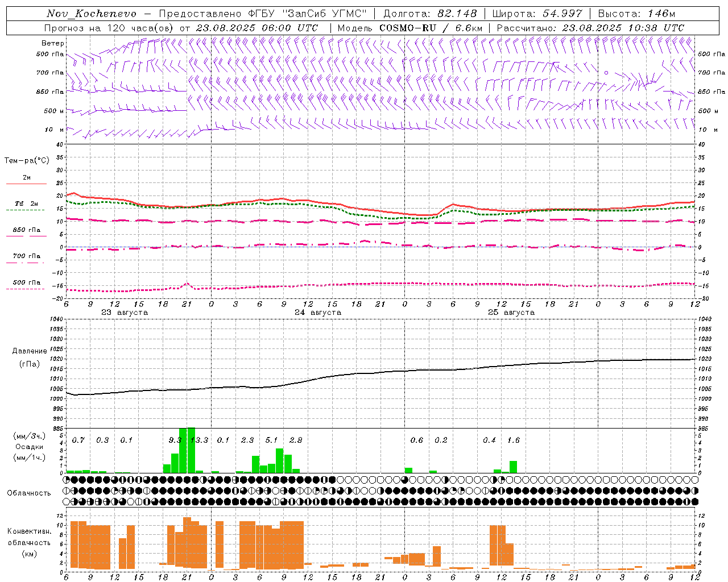This screenshot has height=582, width=728.
Task: Click the 'Осадки' precipitation label
Action: (30, 447)
